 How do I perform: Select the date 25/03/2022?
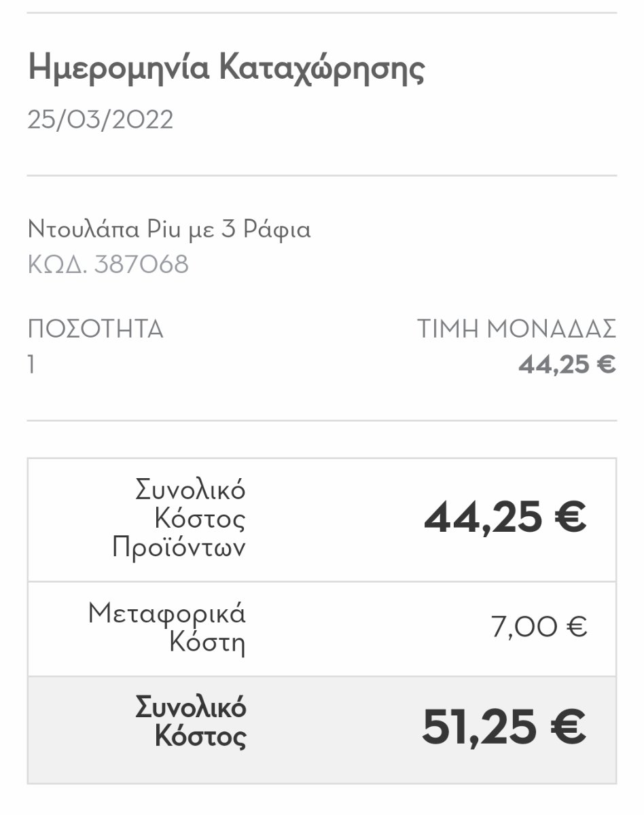[x=101, y=120]
